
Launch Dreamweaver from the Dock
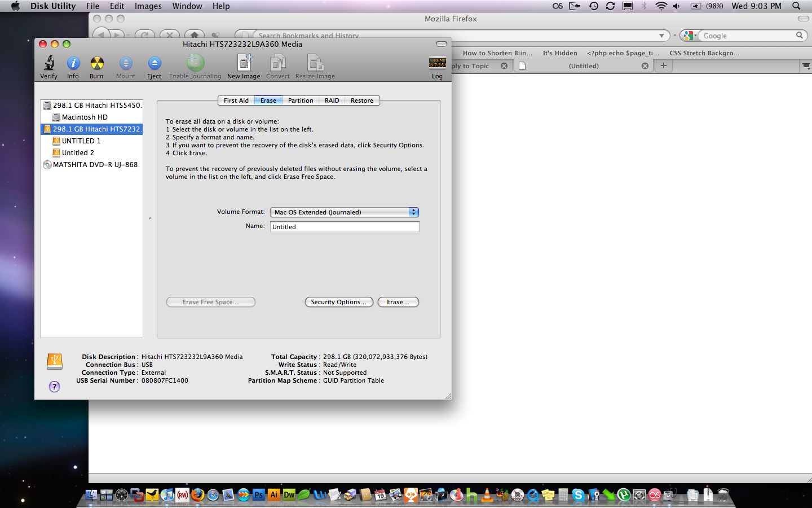(289, 495)
